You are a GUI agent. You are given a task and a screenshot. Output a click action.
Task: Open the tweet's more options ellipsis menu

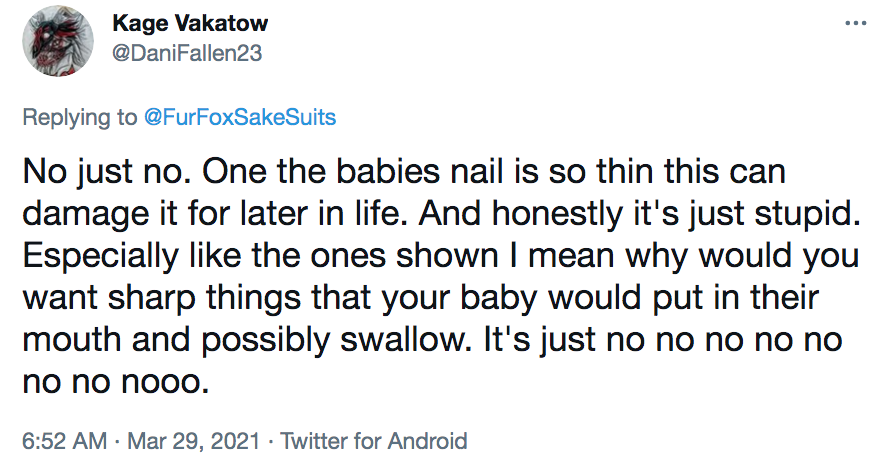pyautogui.click(x=853, y=22)
